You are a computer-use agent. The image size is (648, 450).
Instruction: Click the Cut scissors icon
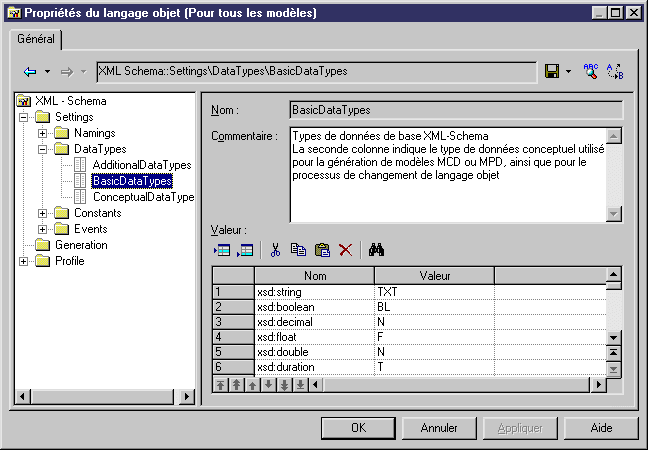point(275,250)
